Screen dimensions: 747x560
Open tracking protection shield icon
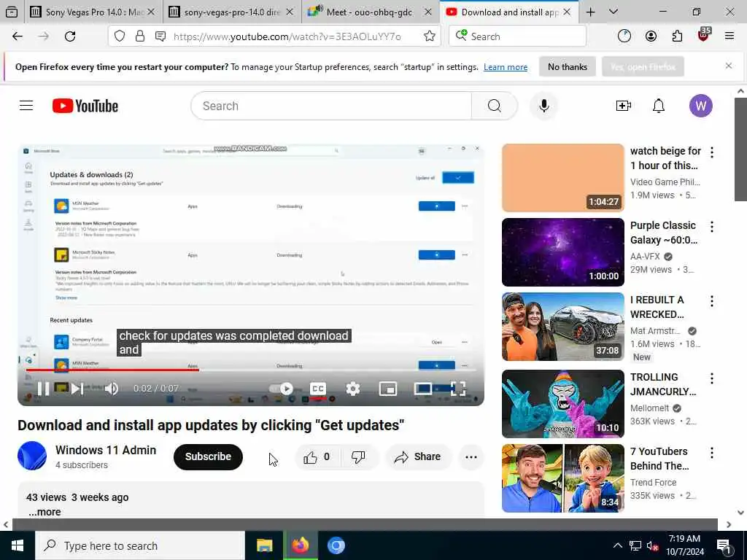120,36
